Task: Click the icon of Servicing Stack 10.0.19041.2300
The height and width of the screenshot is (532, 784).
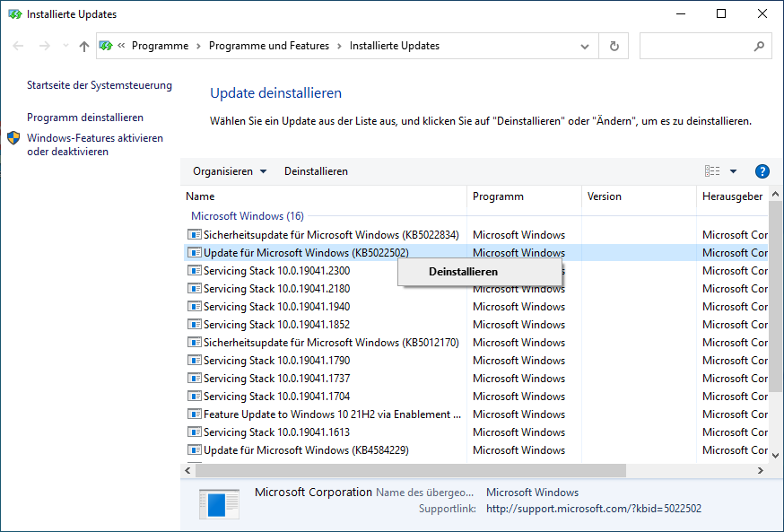Action: 194,271
